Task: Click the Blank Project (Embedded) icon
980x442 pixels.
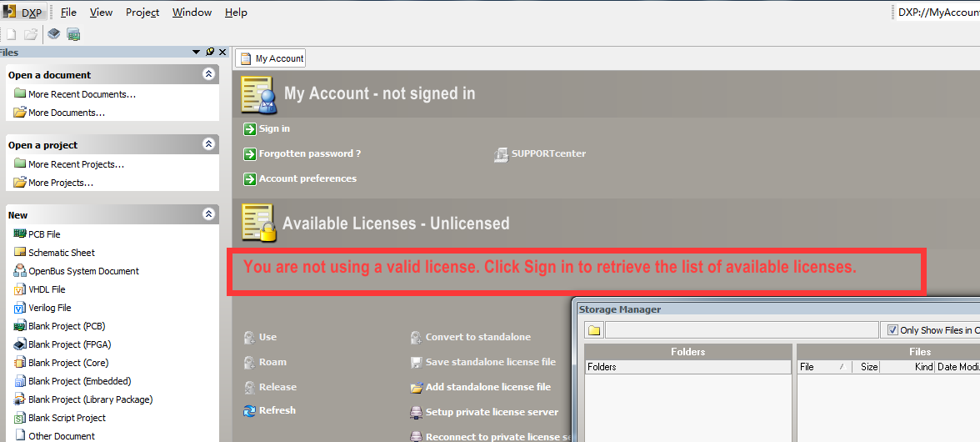Action: tap(19, 381)
